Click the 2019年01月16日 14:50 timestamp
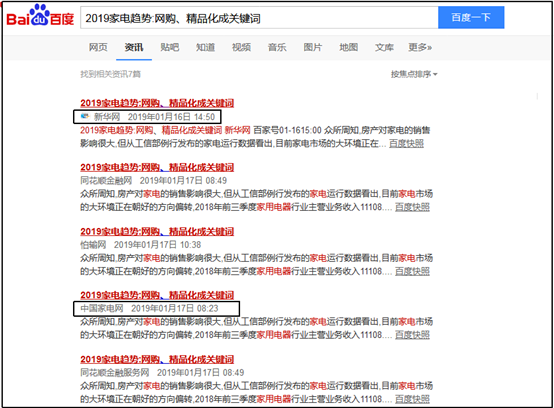Viewport: 554px width, 408px height. pos(171,117)
